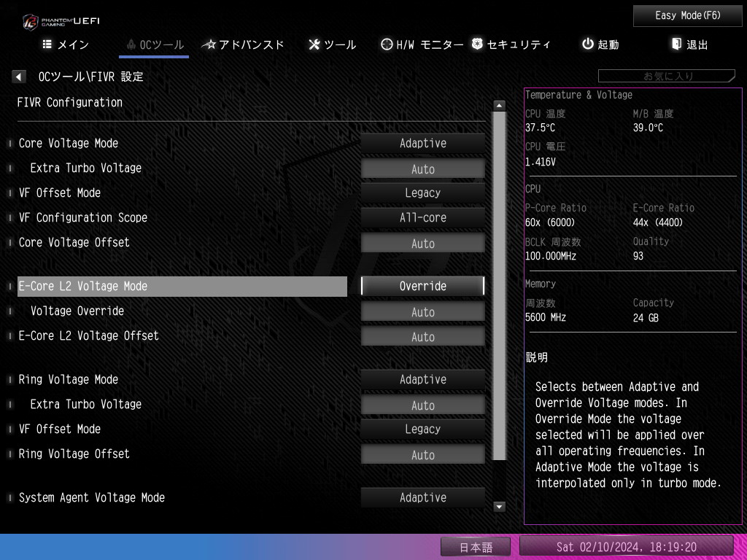Open the E-Core L2 Voltage Mode Override dropdown
747x560 pixels.
422,287
